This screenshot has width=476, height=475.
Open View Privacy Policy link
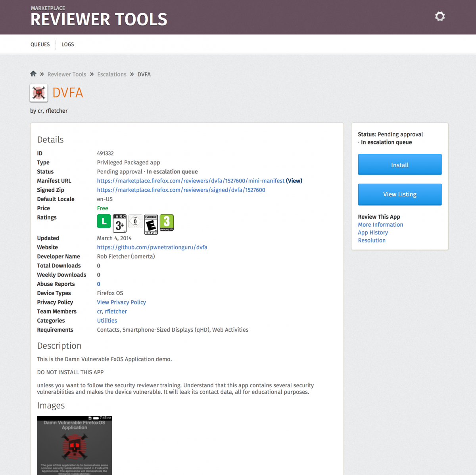tap(121, 302)
